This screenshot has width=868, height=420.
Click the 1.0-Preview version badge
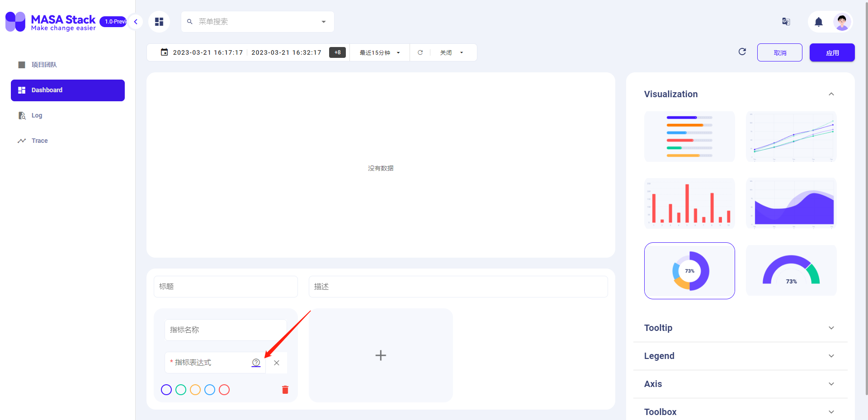coord(113,22)
